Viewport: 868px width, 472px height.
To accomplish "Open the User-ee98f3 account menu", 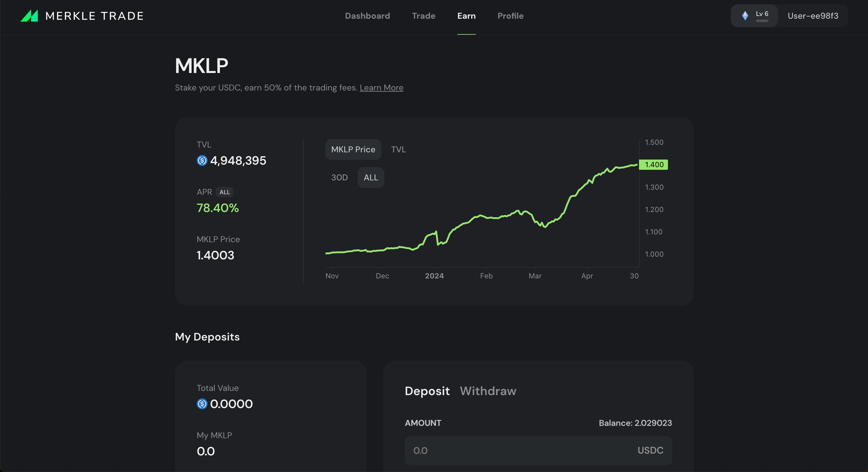I will (x=812, y=16).
